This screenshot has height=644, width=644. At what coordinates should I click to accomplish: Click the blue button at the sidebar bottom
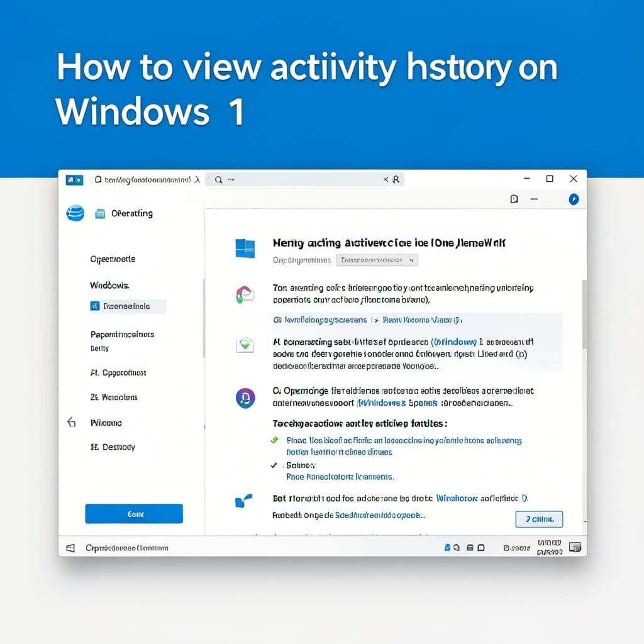tap(134, 514)
